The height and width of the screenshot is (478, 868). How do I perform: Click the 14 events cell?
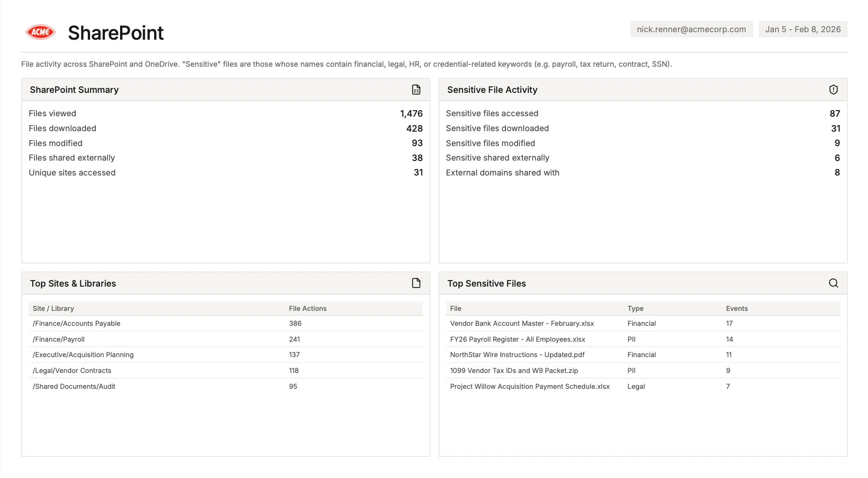pos(729,339)
